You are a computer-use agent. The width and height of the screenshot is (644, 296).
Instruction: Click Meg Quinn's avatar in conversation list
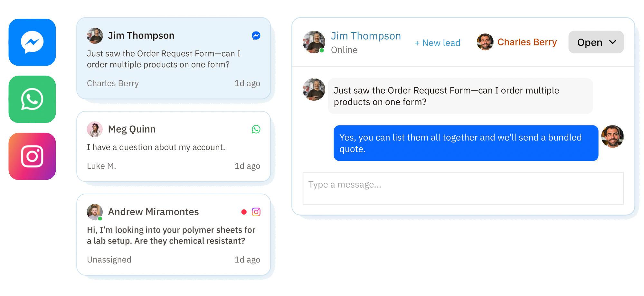[x=95, y=129]
